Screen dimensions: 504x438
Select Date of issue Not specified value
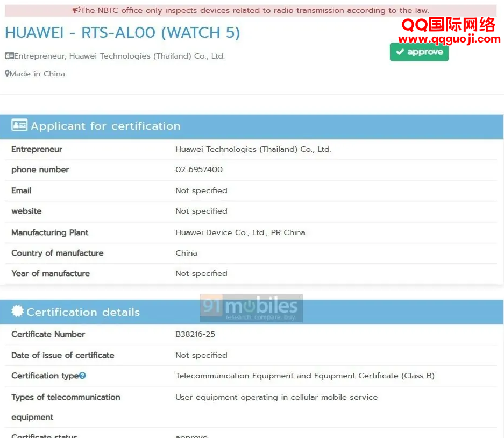201,355
